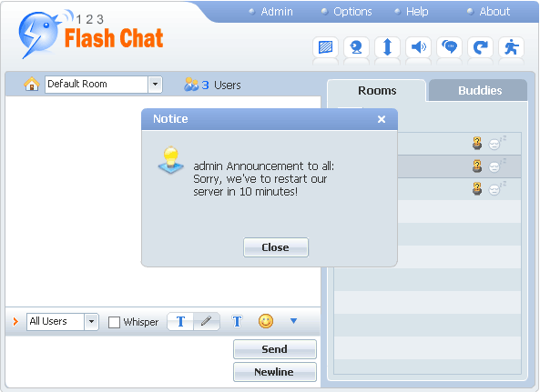Viewport: 540px width, 392px height.
Task: Open the All Users recipient dropdown
Action: [x=91, y=322]
